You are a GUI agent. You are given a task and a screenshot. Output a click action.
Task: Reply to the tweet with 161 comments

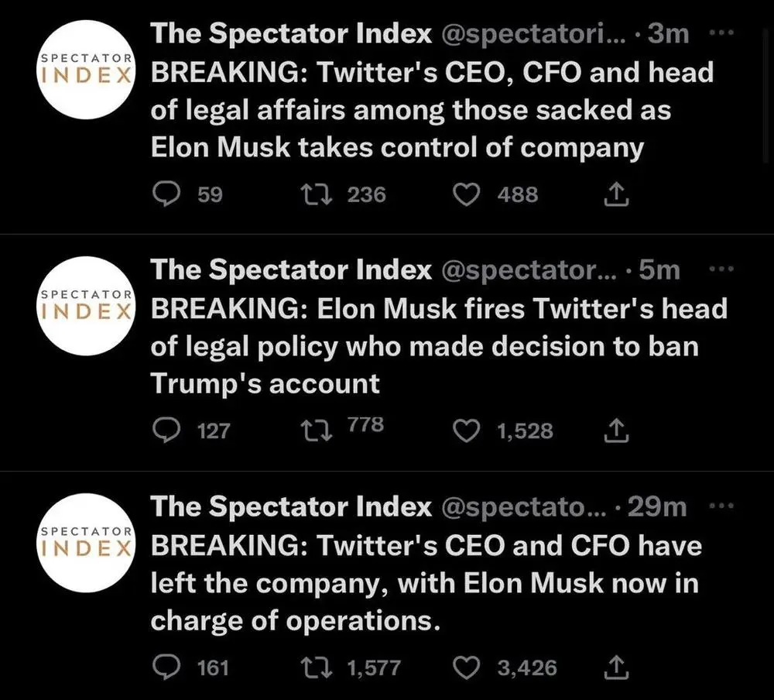pyautogui.click(x=164, y=667)
